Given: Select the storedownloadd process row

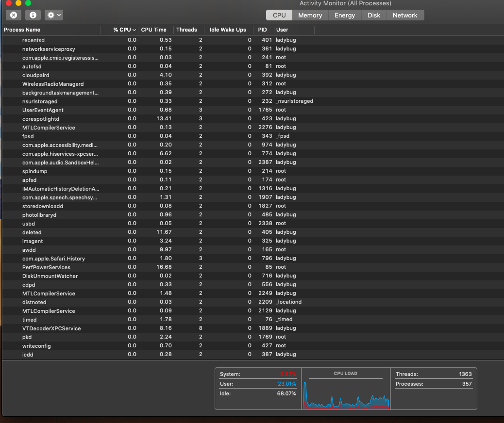Looking at the screenshot, I should pyautogui.click(x=253, y=206).
